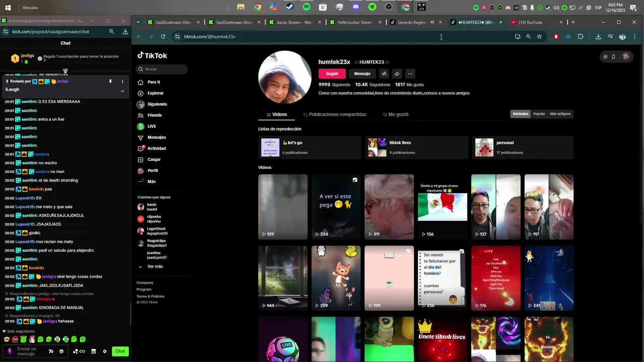The height and width of the screenshot is (362, 644).
Task: Open Spotify from the Windows taskbar
Action: (306, 7)
